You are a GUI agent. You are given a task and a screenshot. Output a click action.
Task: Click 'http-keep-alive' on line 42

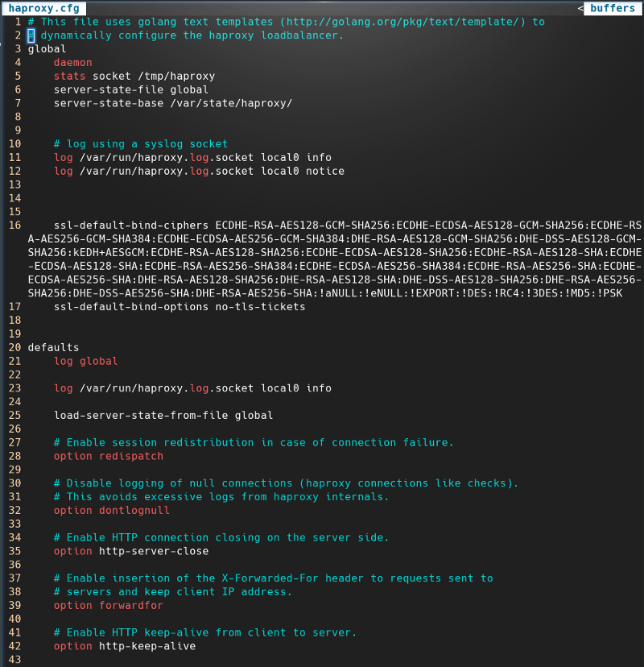(147, 646)
